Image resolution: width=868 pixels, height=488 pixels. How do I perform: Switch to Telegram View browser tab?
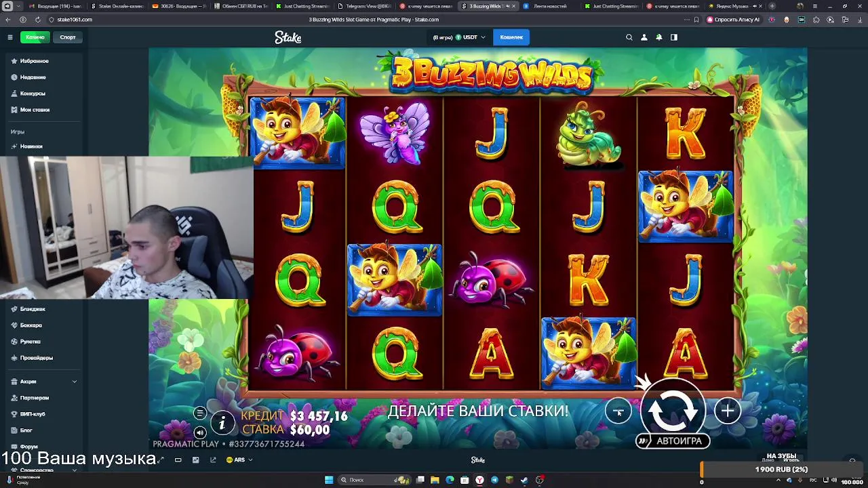(x=365, y=6)
